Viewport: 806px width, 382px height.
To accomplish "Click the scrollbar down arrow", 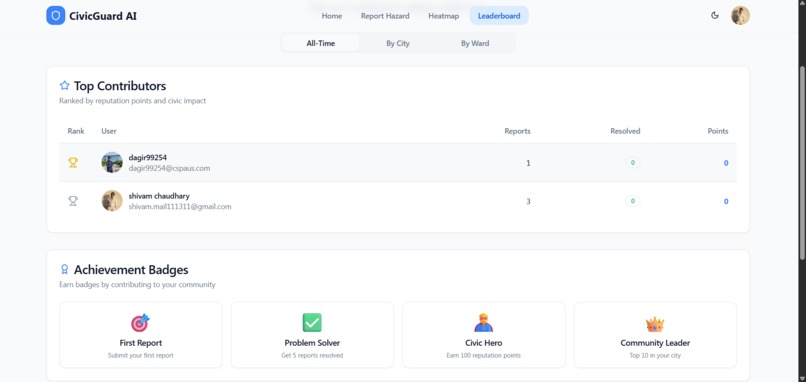I will point(802,378).
